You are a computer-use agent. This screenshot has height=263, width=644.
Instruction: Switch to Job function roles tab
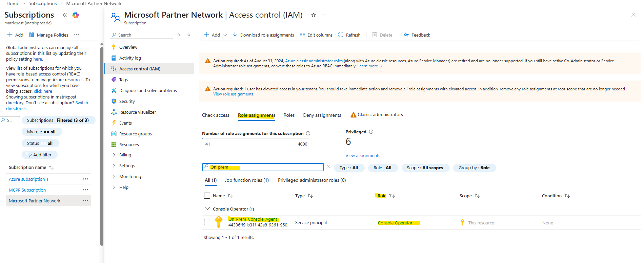tap(247, 180)
